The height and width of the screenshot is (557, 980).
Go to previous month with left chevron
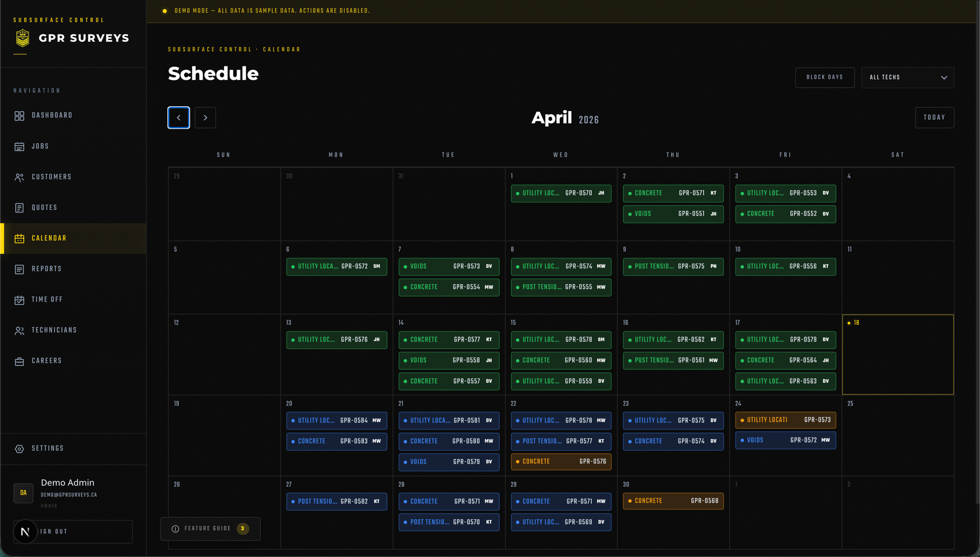pyautogui.click(x=179, y=118)
